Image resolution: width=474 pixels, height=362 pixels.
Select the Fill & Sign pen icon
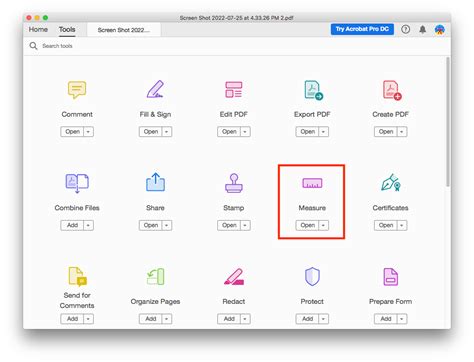click(x=155, y=89)
